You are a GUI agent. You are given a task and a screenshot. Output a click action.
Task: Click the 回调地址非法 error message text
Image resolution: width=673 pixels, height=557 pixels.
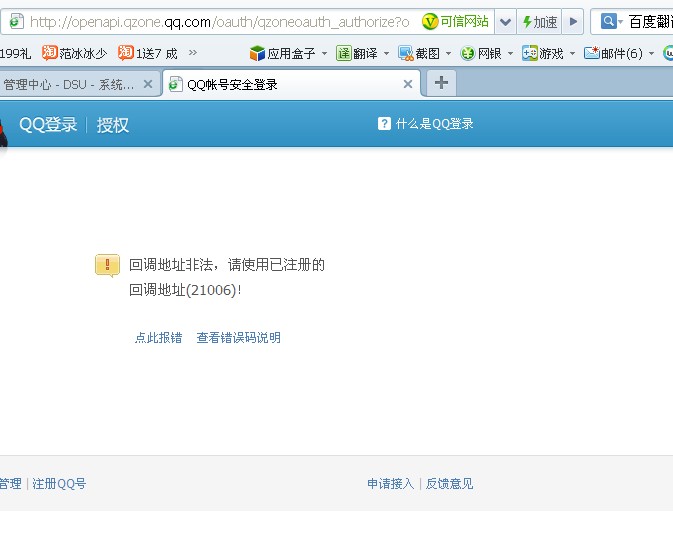(x=227, y=265)
